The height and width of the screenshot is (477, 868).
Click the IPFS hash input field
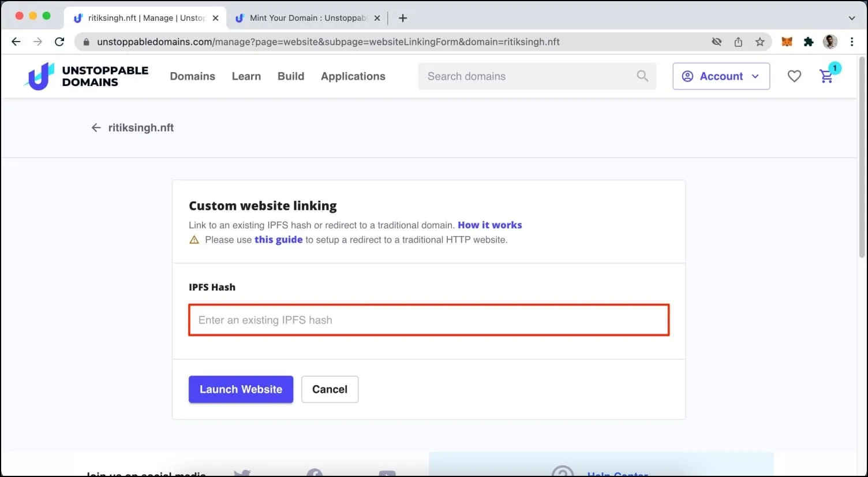click(x=429, y=320)
